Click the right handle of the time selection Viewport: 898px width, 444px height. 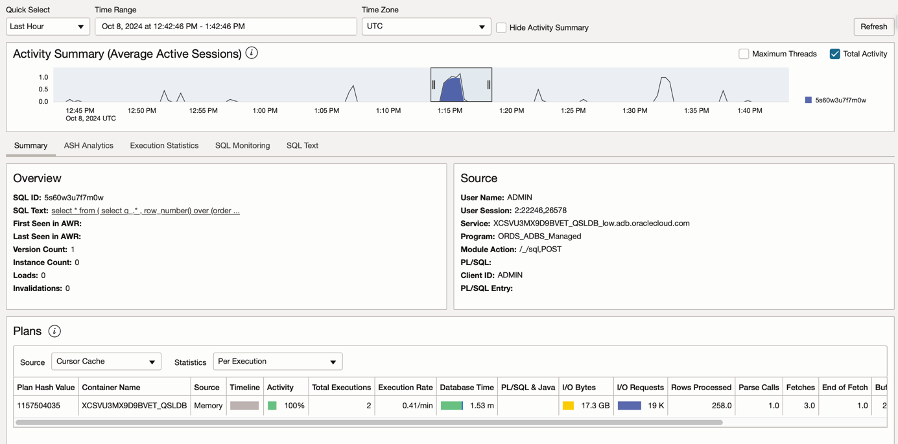click(x=488, y=86)
